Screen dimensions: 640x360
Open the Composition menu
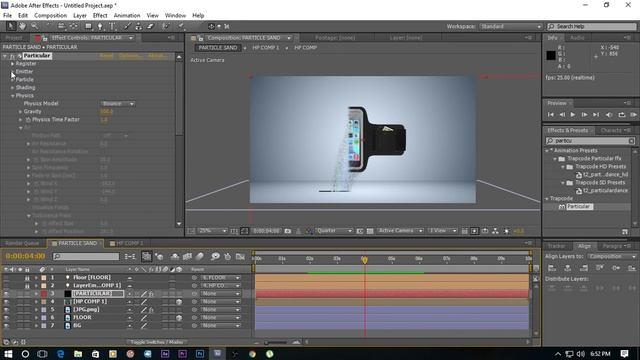50,16
